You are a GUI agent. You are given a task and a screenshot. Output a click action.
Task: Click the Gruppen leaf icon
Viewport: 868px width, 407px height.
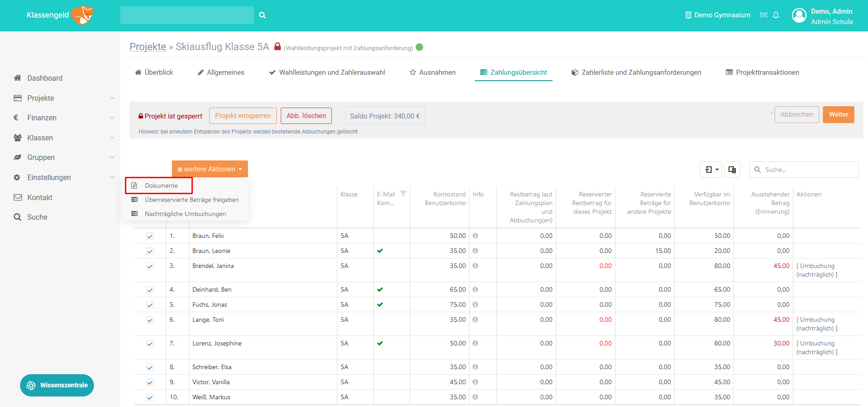point(17,157)
